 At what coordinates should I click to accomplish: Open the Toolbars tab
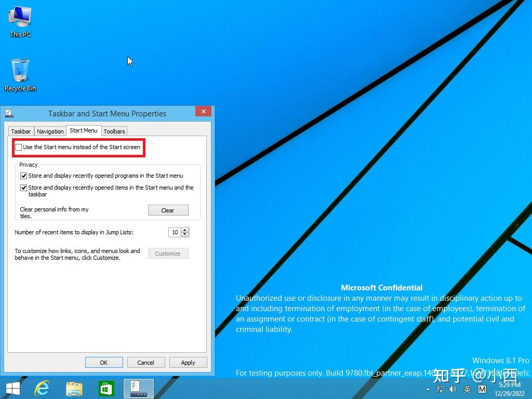point(114,131)
